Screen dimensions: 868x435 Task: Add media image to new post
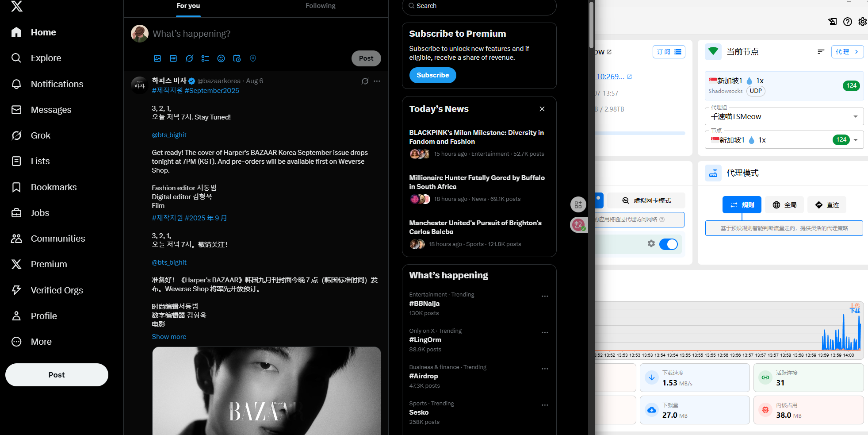tap(157, 58)
